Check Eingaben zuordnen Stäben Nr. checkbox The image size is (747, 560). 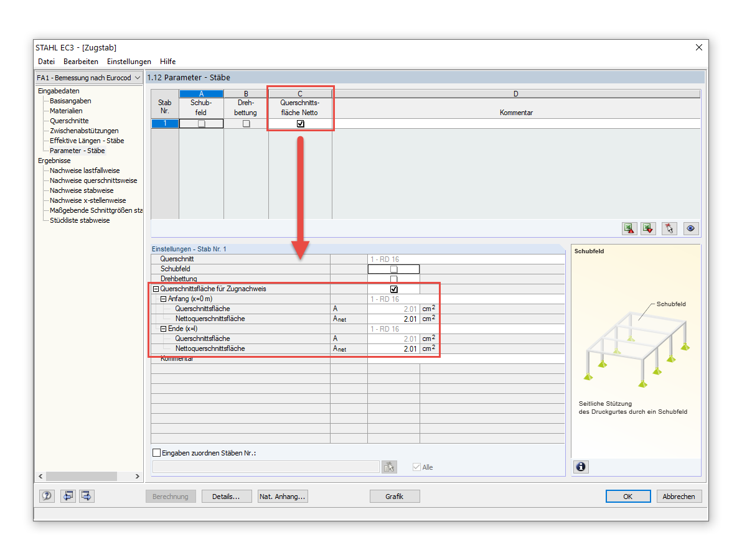(156, 453)
